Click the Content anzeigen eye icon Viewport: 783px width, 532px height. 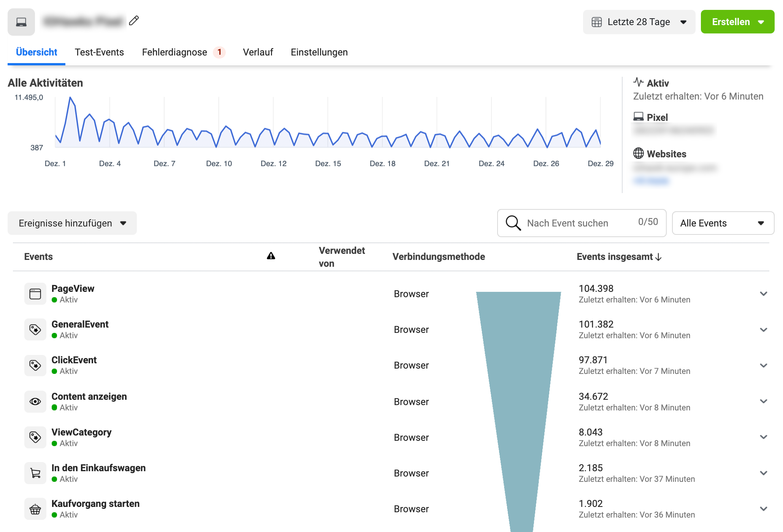(x=35, y=402)
